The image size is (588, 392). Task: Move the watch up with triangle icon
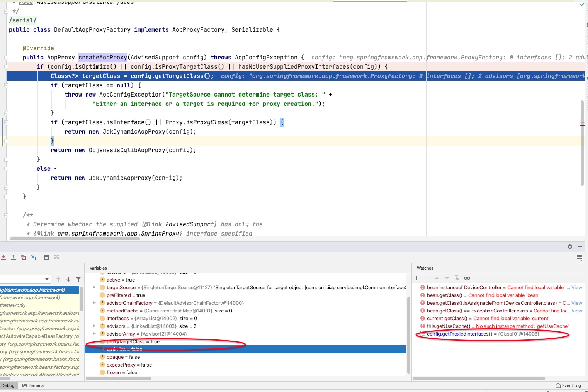tap(437, 278)
